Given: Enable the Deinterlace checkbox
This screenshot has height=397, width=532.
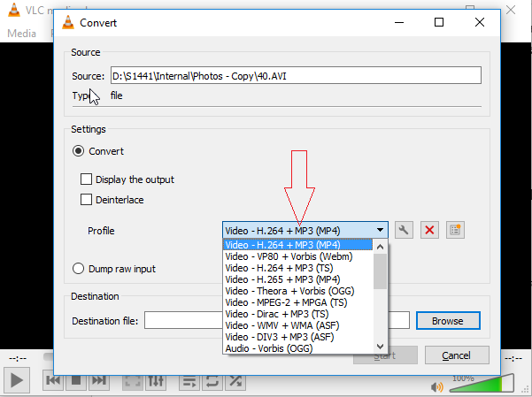Looking at the screenshot, I should point(86,199).
